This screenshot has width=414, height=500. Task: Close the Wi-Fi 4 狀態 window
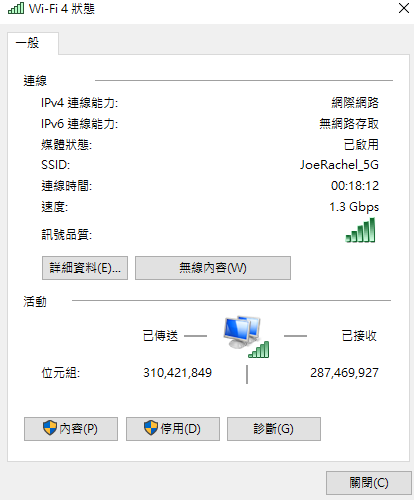point(404,8)
